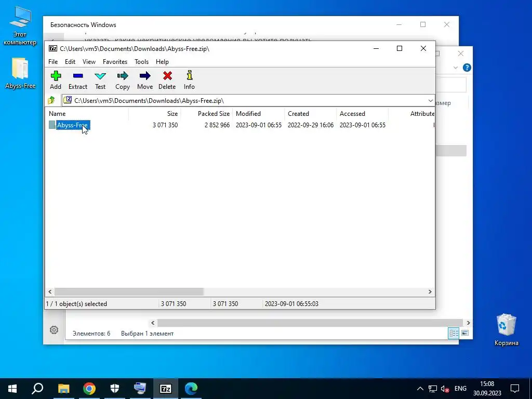Open the Favorites menu
Image resolution: width=532 pixels, height=399 pixels.
click(115, 62)
